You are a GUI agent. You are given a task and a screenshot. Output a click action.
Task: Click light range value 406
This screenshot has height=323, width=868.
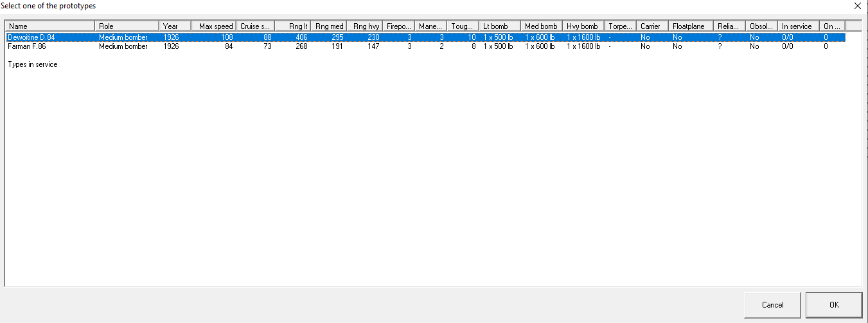click(301, 37)
